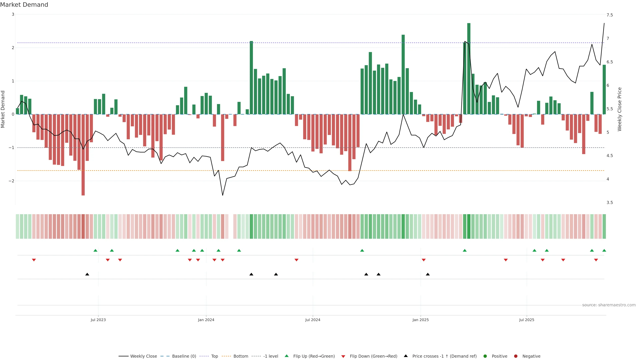
Task: Click the Negative red dot legend
Action: click(516, 356)
